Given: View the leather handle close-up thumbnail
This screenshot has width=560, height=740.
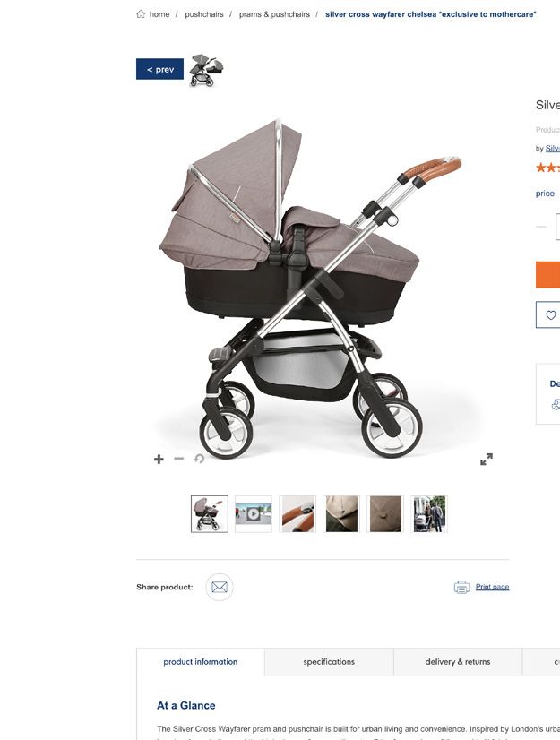Looking at the screenshot, I should coord(297,514).
